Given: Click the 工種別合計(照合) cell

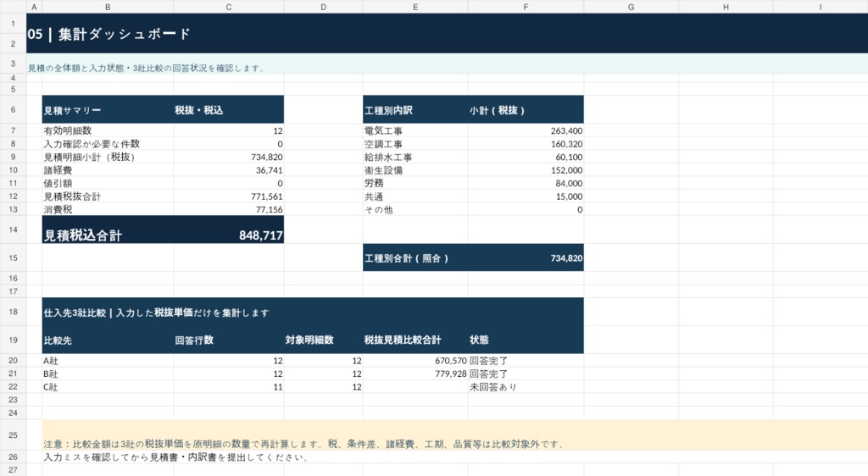Looking at the screenshot, I should point(415,257).
